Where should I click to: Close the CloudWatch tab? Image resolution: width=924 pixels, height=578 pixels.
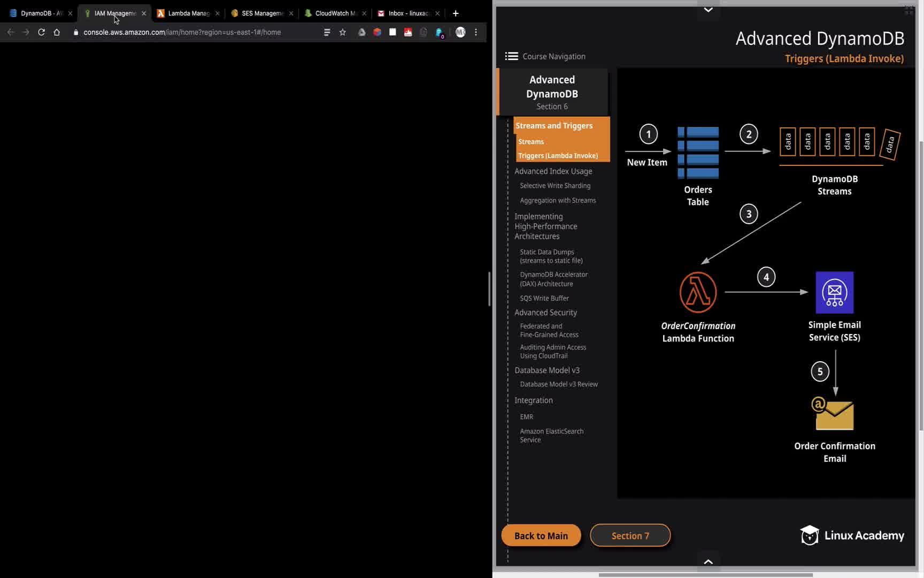[364, 13]
